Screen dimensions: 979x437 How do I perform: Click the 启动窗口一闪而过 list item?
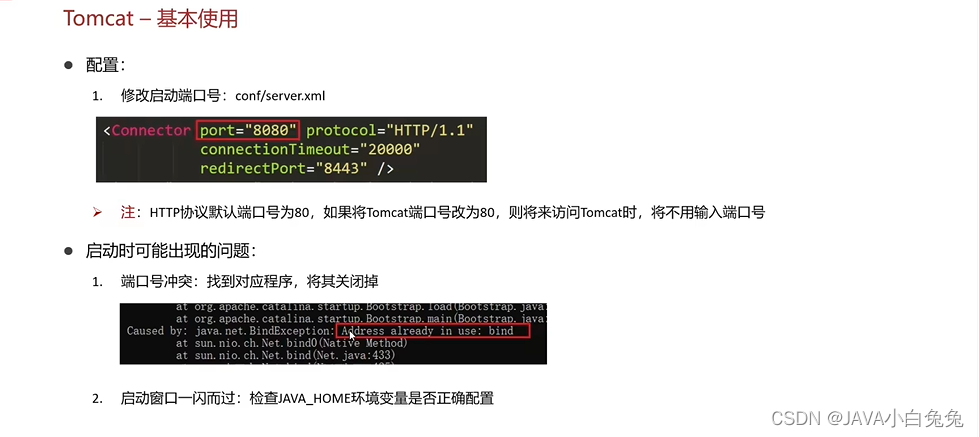[x=307, y=398]
